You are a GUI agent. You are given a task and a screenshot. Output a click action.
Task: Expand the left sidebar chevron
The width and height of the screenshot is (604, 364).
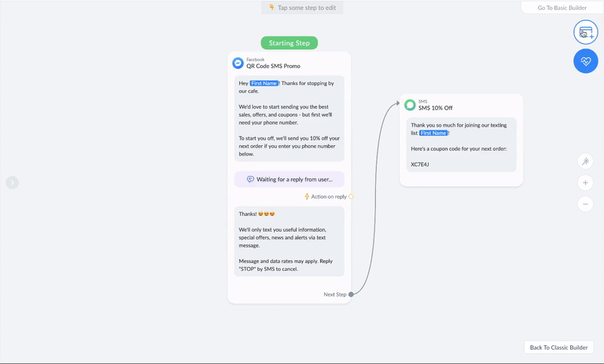12,182
